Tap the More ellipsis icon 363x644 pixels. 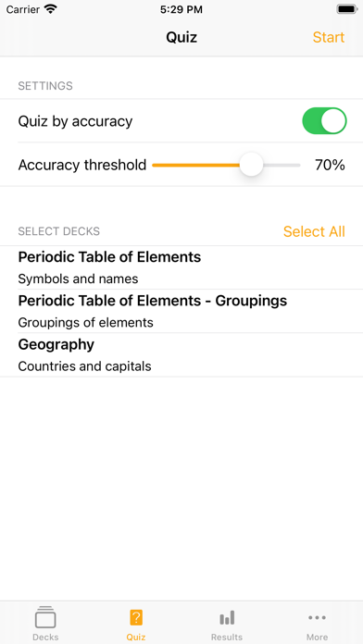pos(318,617)
